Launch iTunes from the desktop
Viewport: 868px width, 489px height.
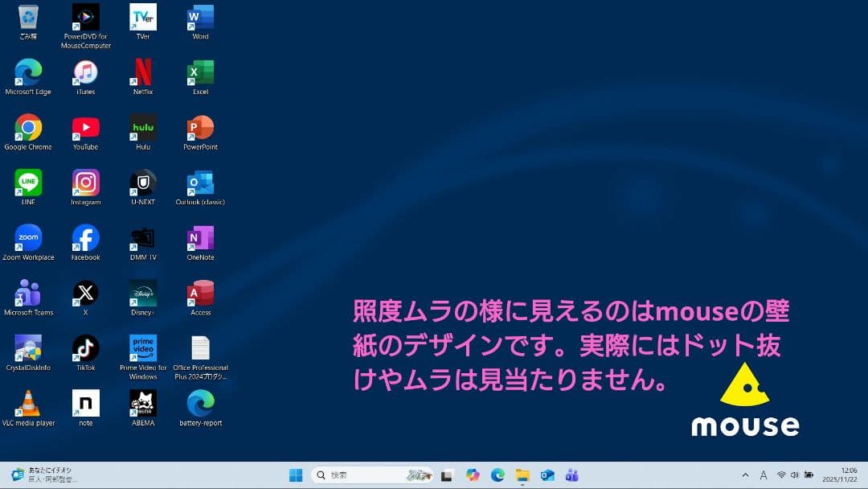tap(86, 77)
